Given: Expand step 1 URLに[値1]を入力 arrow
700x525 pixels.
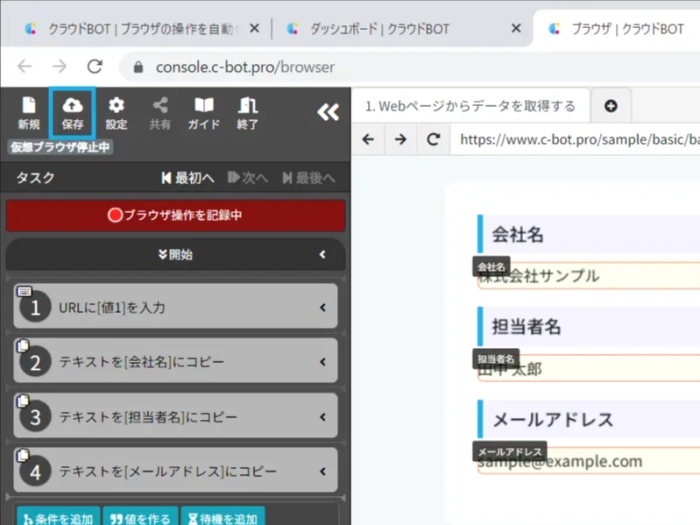Looking at the screenshot, I should click(322, 308).
